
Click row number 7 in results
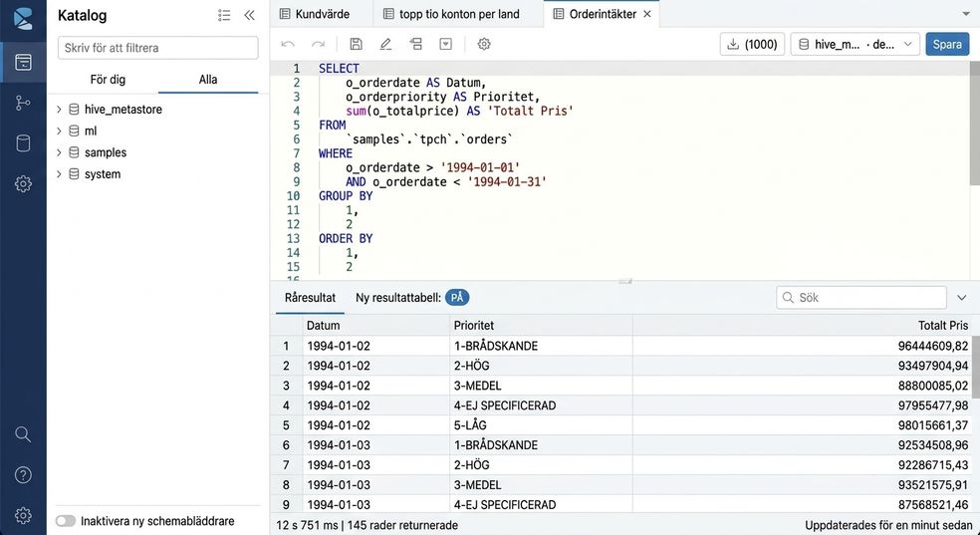coord(286,465)
